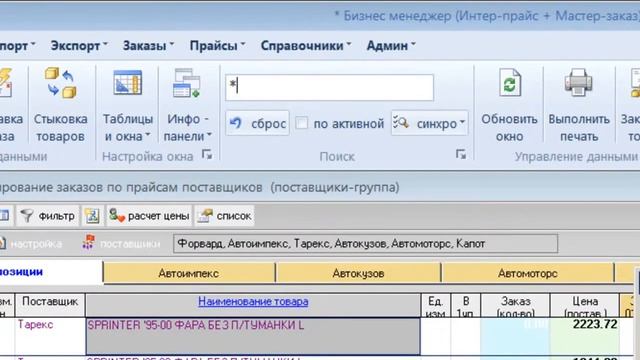Click the список button
This screenshot has width=640, height=360.
coord(224,216)
